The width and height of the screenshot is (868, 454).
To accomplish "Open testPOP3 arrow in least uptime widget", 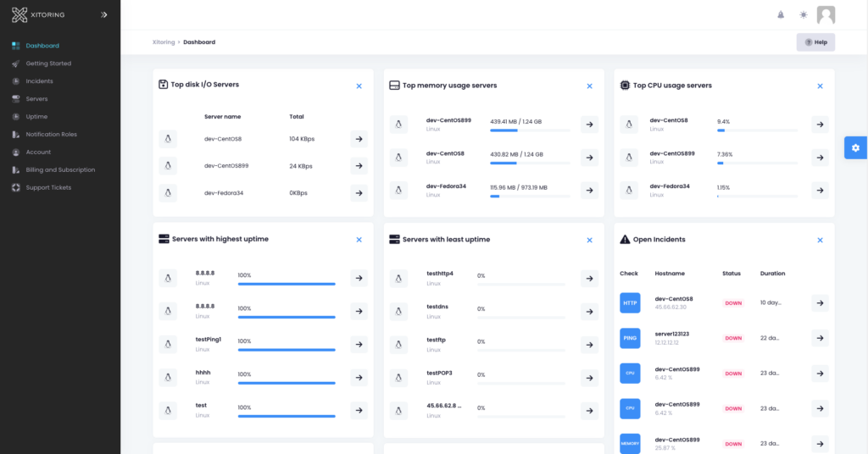I will 590,379.
